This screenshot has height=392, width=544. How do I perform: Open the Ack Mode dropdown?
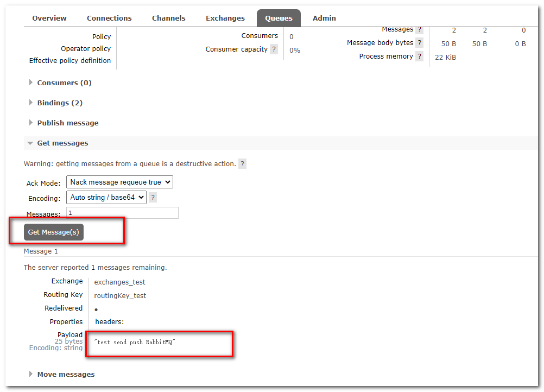coord(119,182)
